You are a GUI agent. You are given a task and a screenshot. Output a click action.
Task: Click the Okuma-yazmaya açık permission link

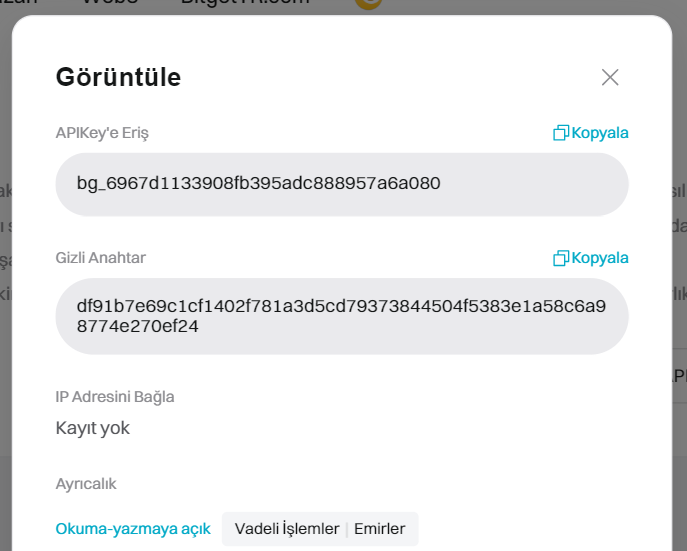133,529
